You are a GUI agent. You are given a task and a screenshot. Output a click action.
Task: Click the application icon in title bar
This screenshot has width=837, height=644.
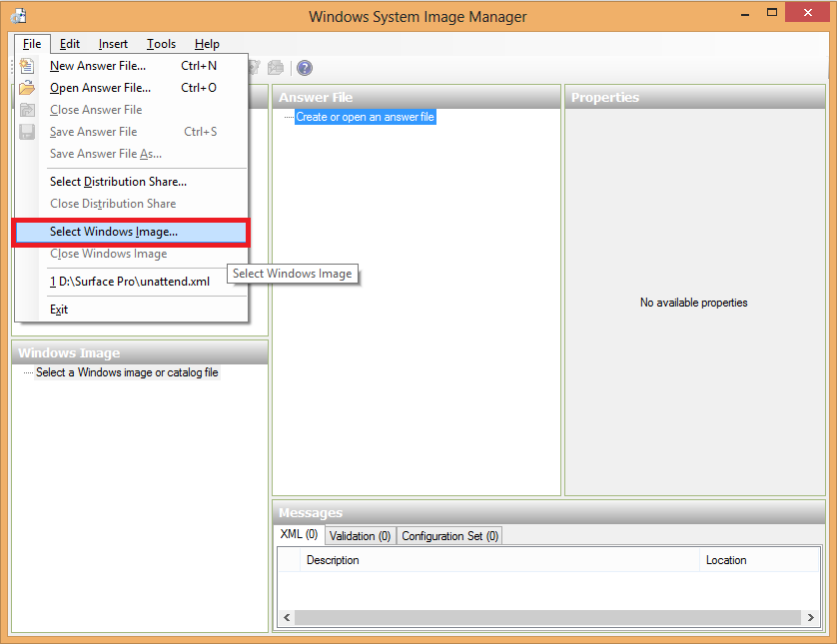19,16
